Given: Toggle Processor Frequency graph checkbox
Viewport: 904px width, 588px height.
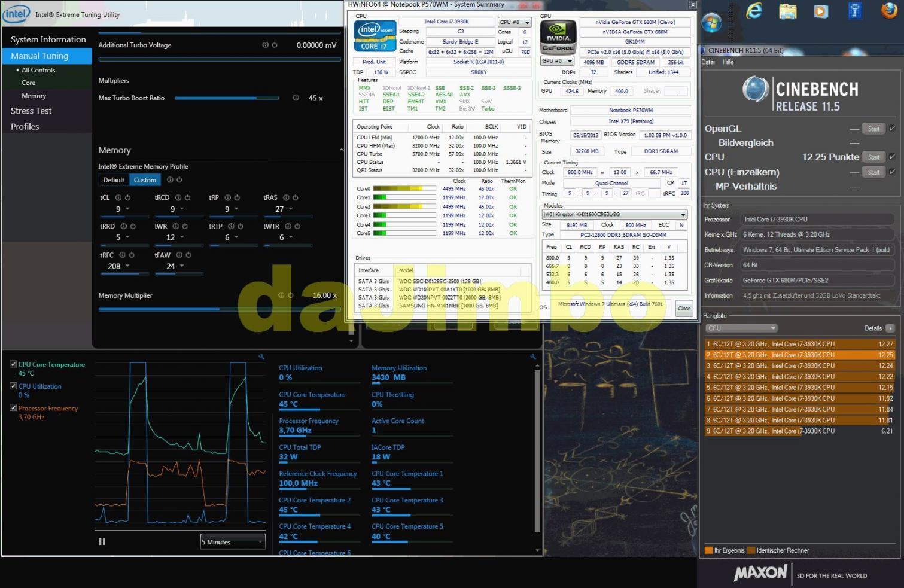Looking at the screenshot, I should coord(13,408).
